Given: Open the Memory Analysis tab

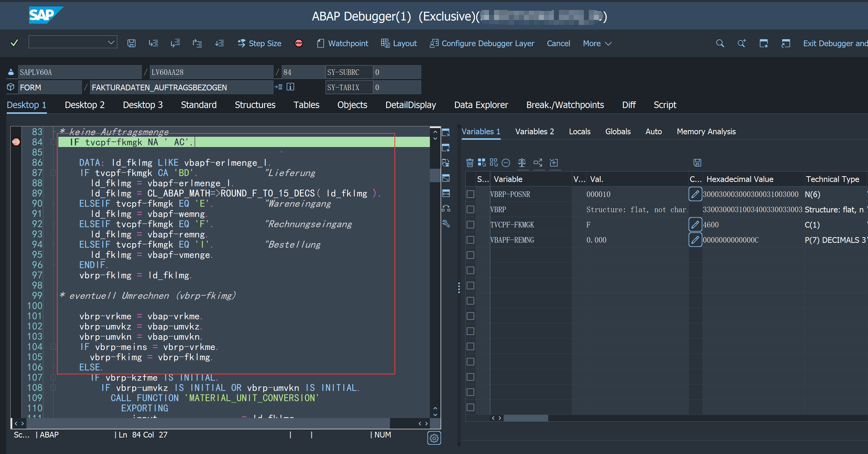Looking at the screenshot, I should (706, 132).
